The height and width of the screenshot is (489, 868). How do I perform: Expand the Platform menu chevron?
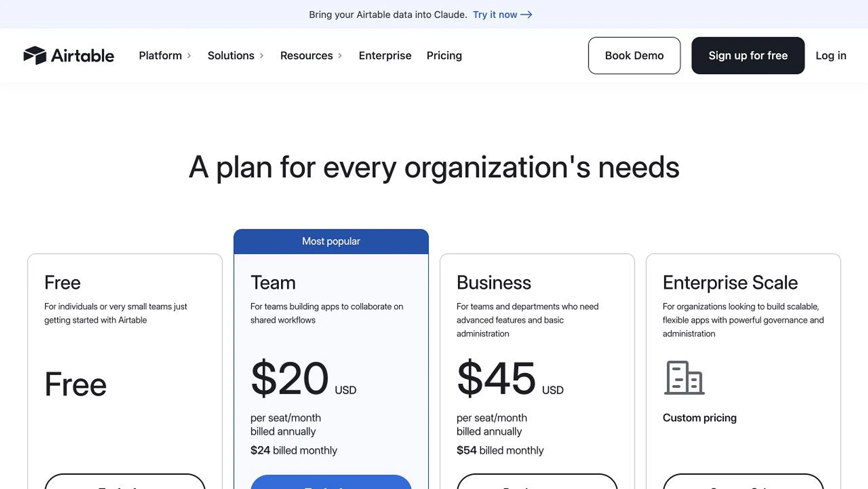189,56
